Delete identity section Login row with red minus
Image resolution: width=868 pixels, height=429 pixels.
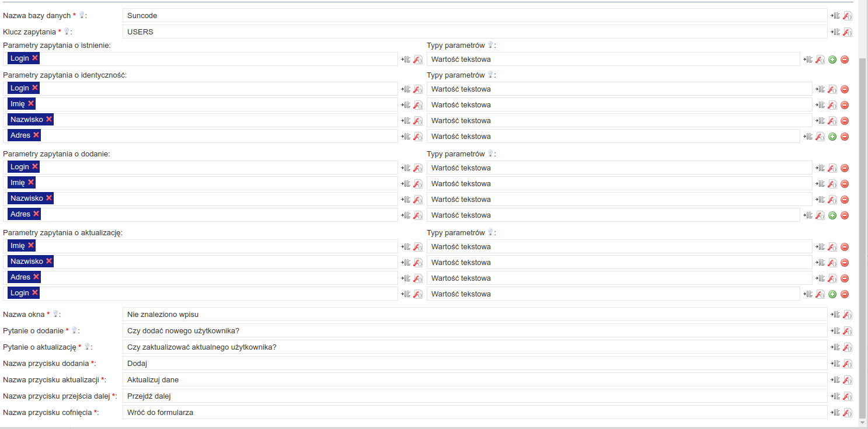[845, 89]
